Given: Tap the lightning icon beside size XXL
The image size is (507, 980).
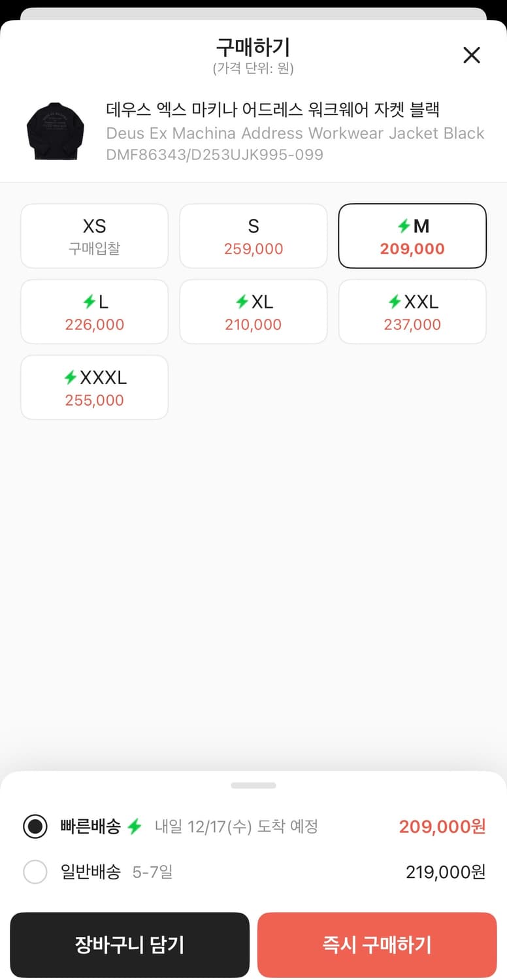Looking at the screenshot, I should pos(395,302).
